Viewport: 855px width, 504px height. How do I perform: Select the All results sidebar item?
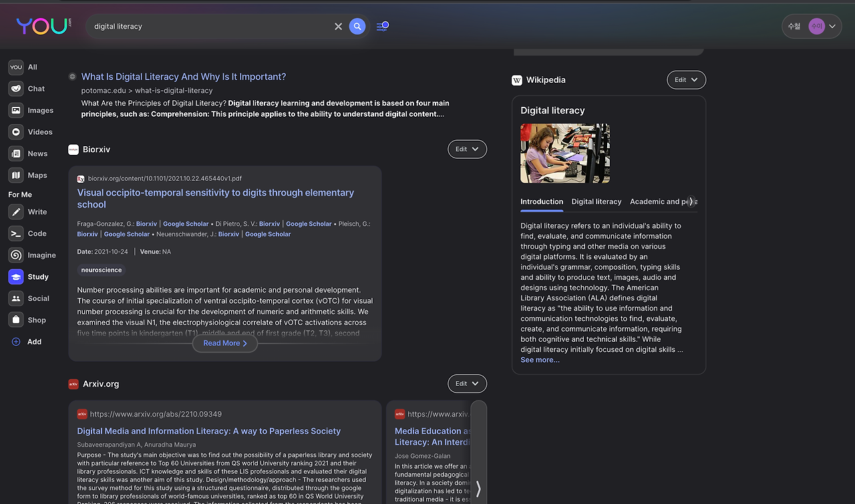tap(23, 67)
